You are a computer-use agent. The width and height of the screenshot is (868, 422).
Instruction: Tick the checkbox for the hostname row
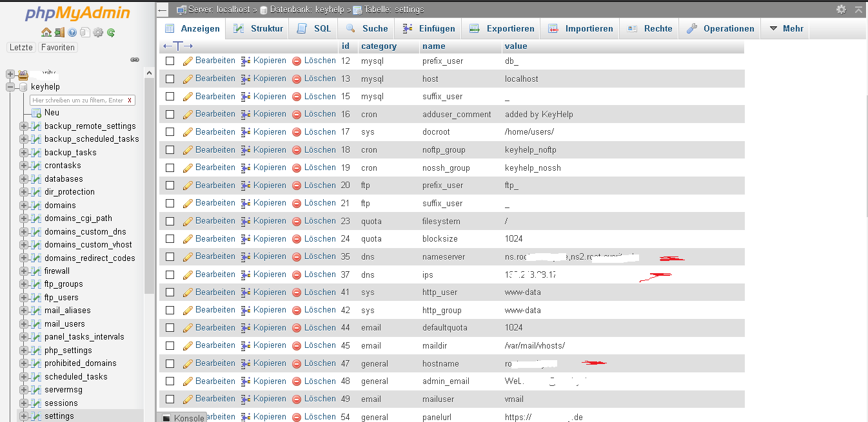pos(170,363)
